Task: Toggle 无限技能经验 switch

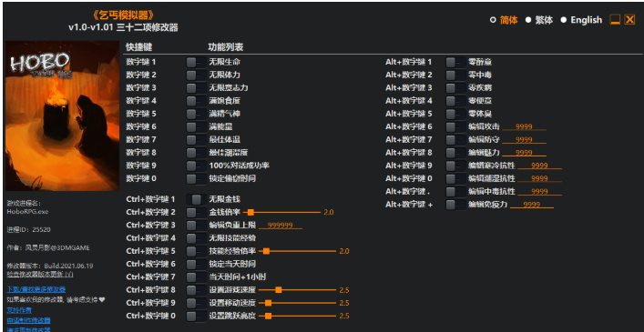Action: (x=196, y=238)
